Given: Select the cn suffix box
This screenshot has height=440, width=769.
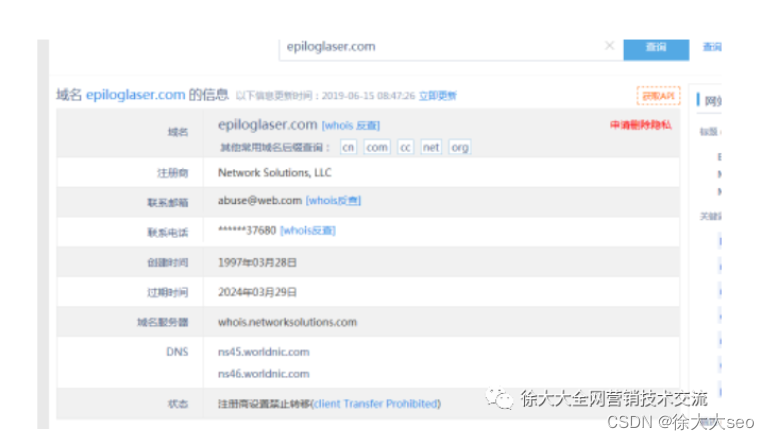Looking at the screenshot, I should (x=348, y=147).
